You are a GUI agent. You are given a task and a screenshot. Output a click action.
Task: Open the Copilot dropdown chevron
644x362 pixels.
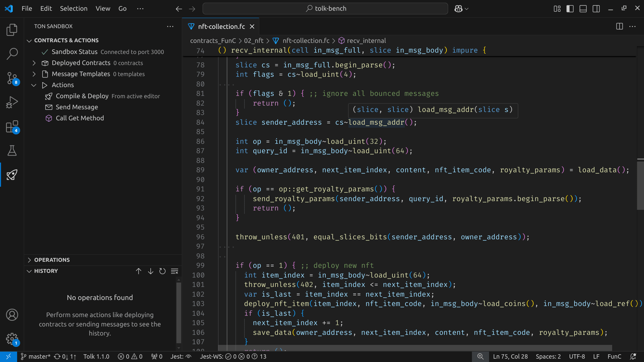click(467, 9)
